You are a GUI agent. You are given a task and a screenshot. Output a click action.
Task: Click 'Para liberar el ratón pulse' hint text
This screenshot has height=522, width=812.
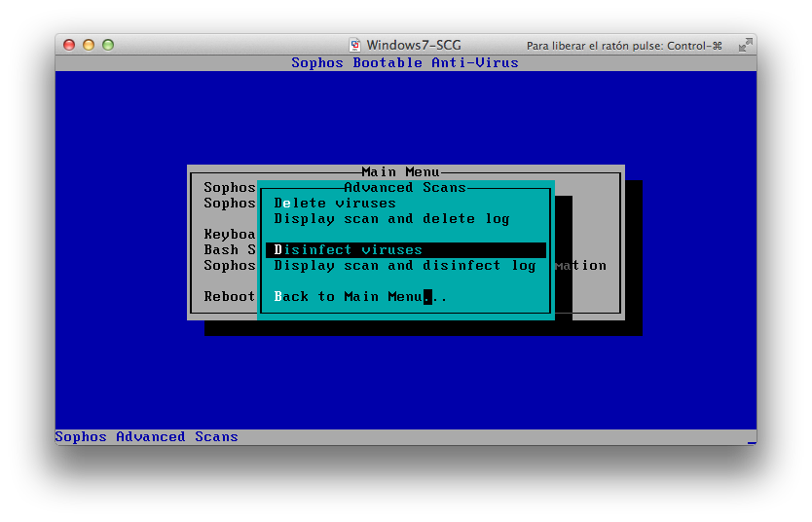coord(624,46)
